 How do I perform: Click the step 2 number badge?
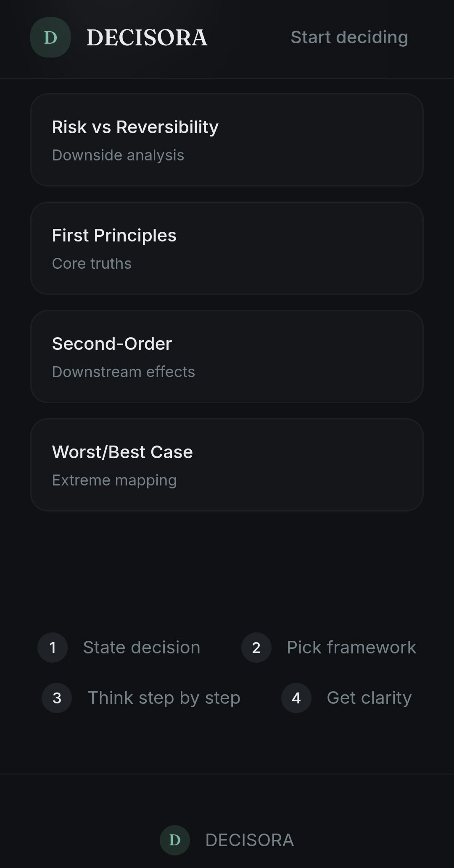[x=256, y=648]
